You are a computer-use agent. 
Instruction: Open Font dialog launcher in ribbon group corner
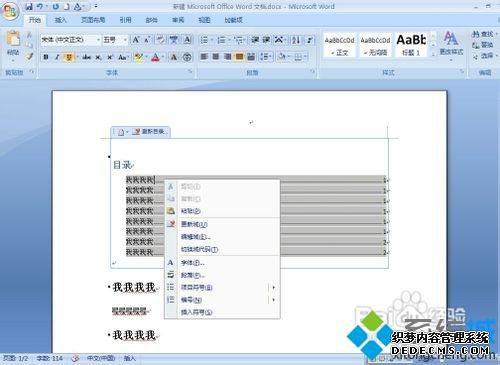pos(190,72)
